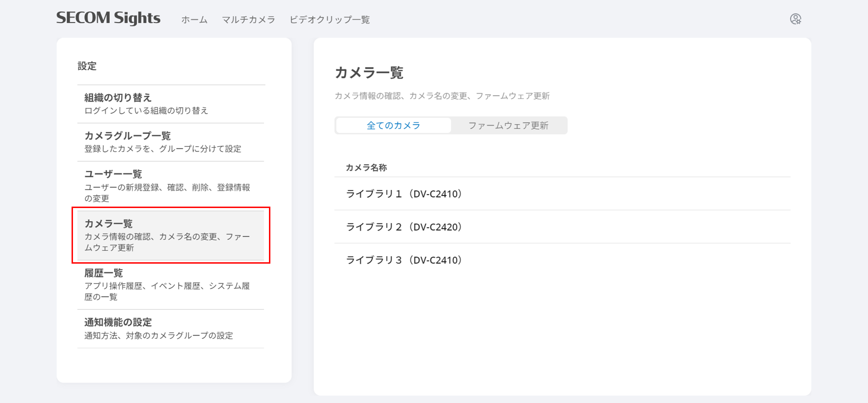Screen dimensions: 868x403
Task: Switch to the ファームウェア更新 tab
Action: pyautogui.click(x=508, y=125)
